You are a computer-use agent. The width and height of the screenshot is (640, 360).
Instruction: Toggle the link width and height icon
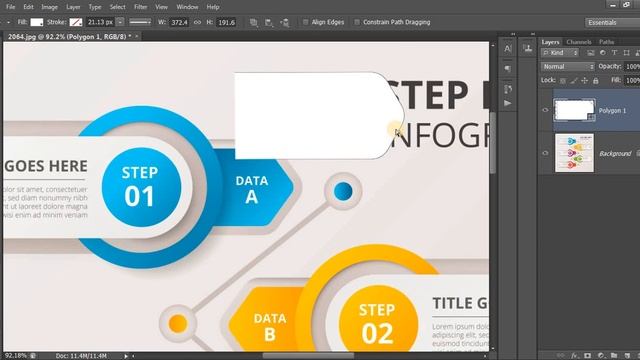point(198,22)
